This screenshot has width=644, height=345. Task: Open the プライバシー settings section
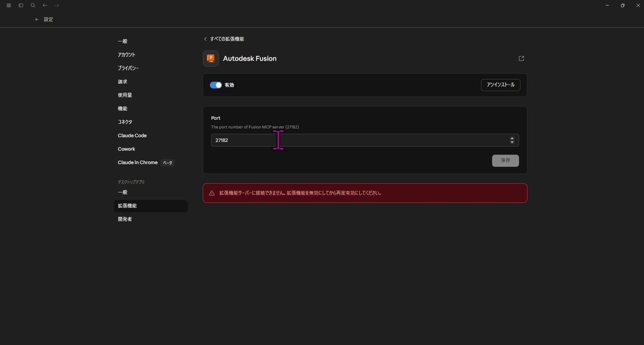128,68
